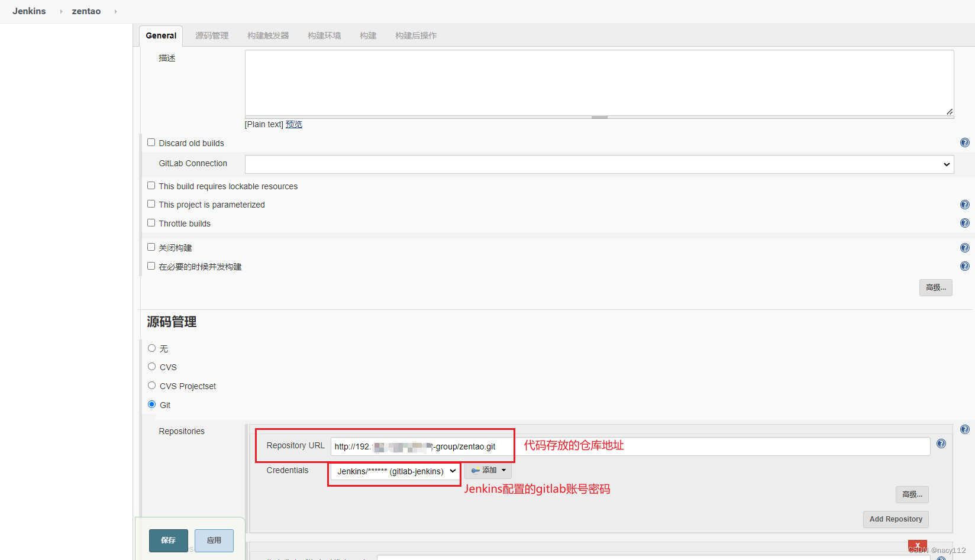
Task: Click 高级 button in General section
Action: (936, 287)
